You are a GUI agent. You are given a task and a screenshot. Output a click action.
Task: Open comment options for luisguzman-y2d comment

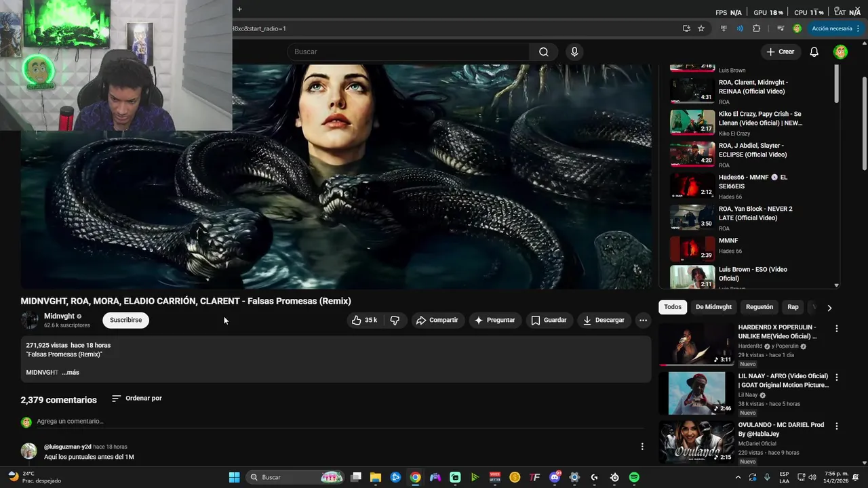[642, 447]
